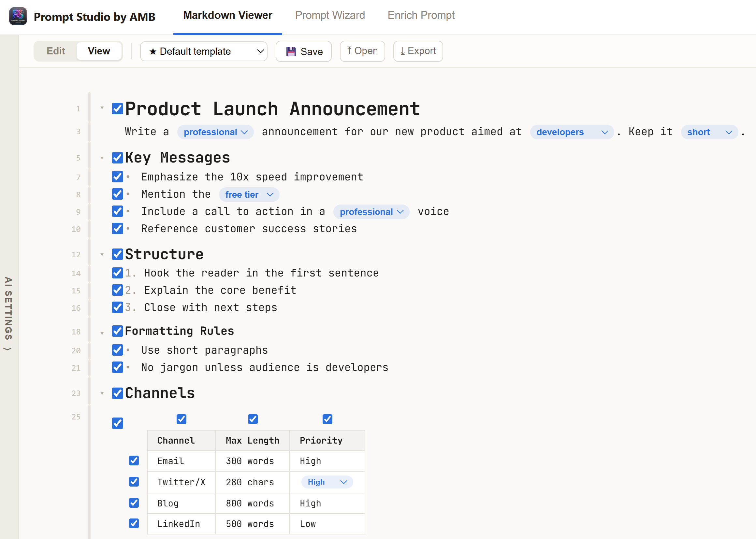Click the Email row High priority cell

coord(327,461)
